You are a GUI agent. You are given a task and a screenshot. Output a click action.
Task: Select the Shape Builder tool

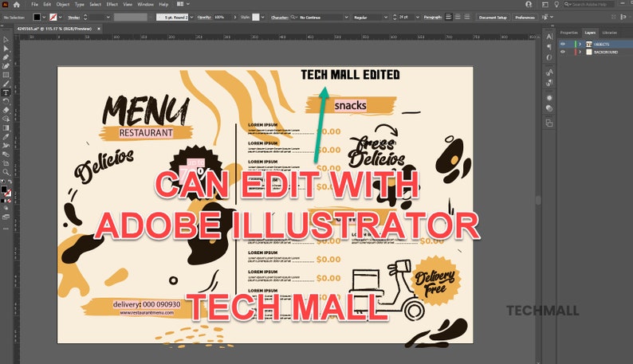(x=6, y=119)
